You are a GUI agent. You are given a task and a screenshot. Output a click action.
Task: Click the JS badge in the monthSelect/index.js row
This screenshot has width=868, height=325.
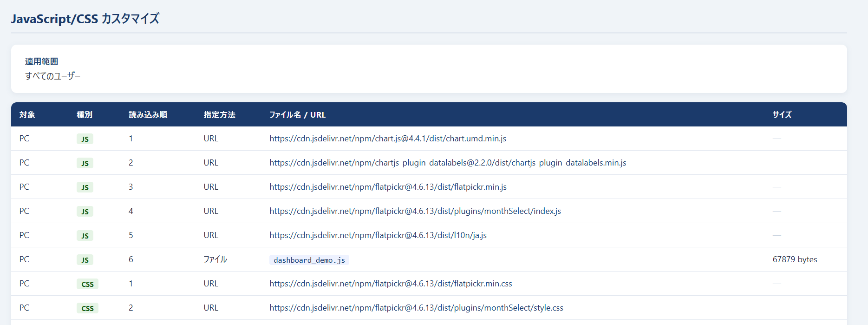point(85,212)
